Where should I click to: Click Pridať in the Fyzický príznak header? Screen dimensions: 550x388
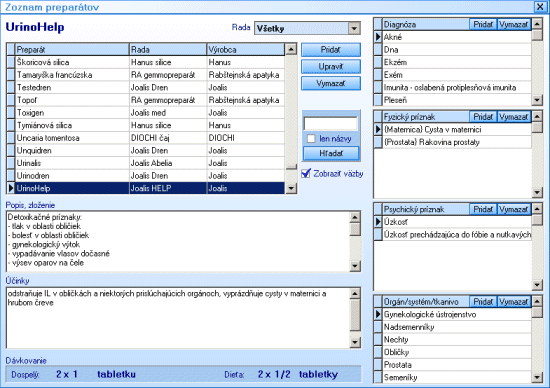point(483,117)
